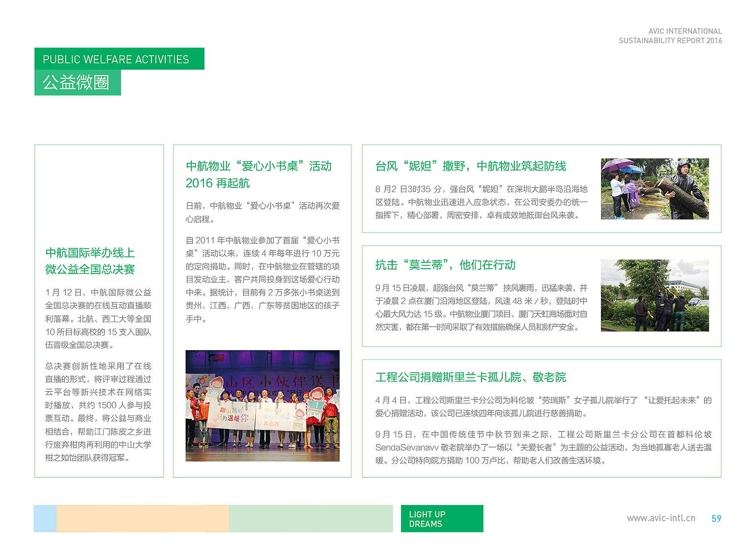
Task: Open the Meranti tree-clearing workers photo
Action: click(655, 295)
